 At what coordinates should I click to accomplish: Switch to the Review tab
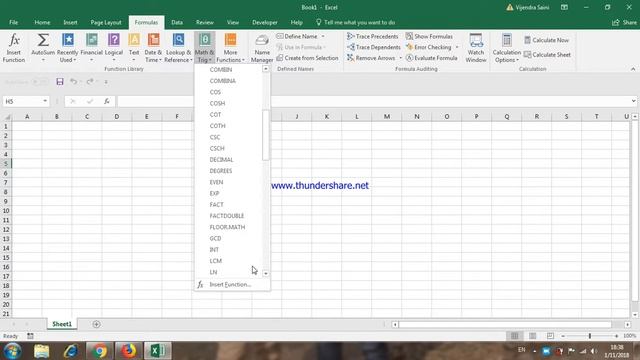[x=204, y=22]
